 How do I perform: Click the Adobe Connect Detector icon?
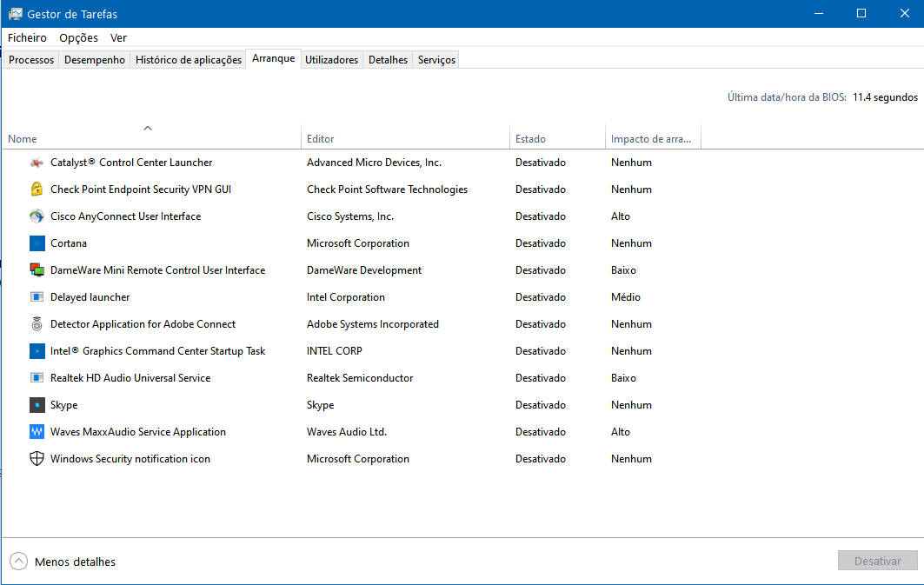point(37,324)
